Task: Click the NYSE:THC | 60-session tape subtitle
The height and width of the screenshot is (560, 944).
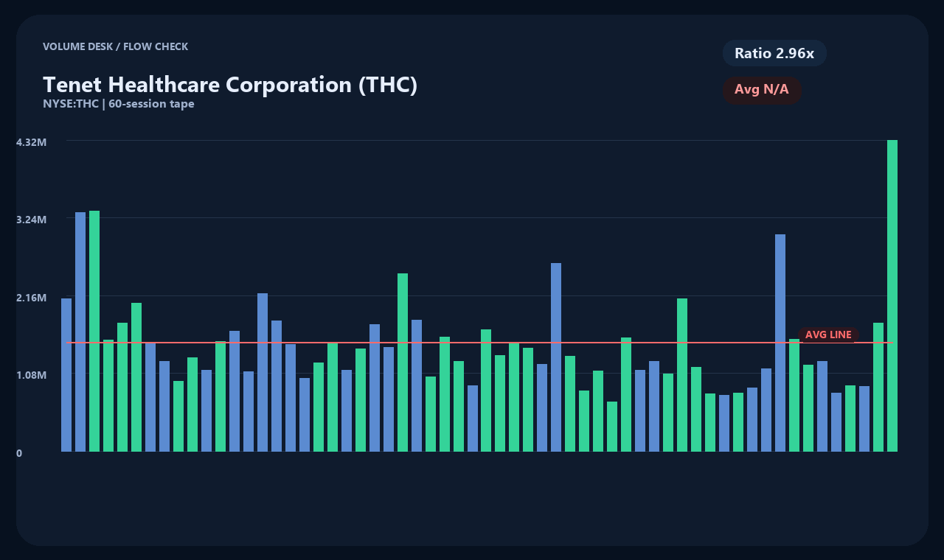Action: click(119, 104)
